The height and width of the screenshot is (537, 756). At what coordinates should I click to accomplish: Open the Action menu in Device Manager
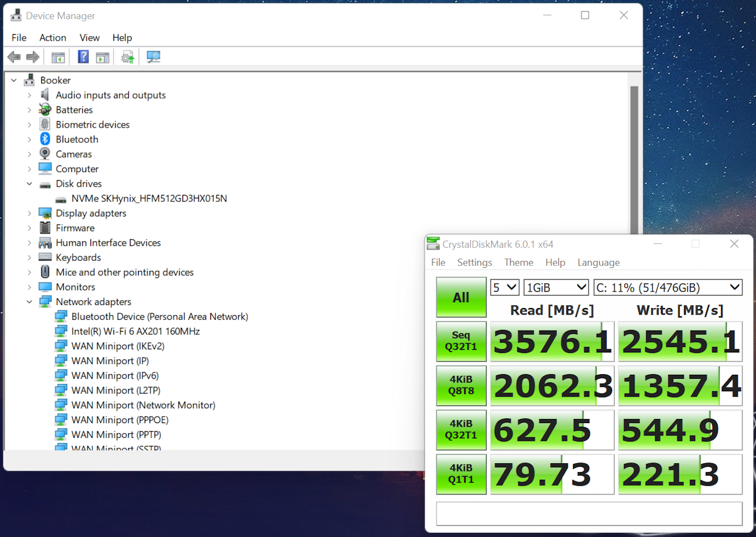tap(53, 37)
